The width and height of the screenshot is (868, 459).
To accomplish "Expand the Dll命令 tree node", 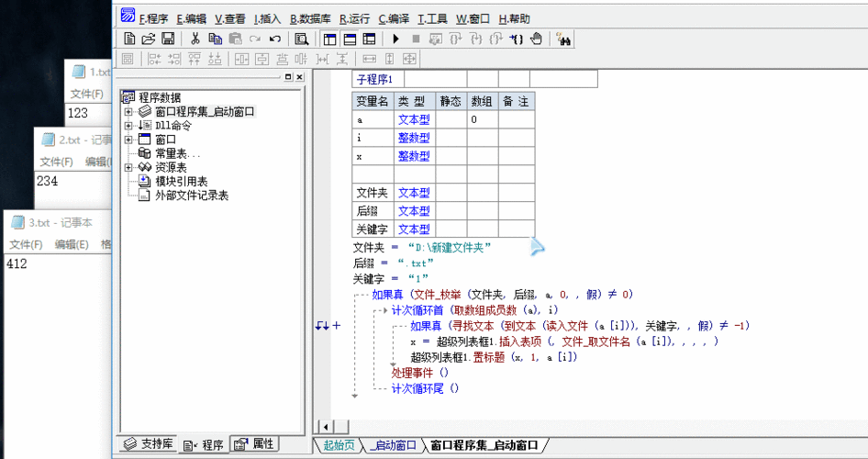I will point(128,126).
